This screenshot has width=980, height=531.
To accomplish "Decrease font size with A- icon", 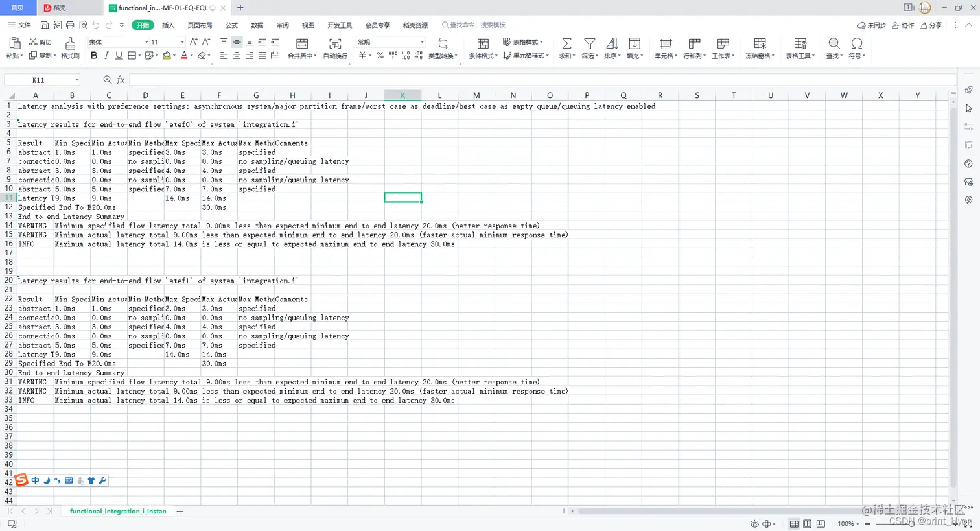I will click(206, 42).
